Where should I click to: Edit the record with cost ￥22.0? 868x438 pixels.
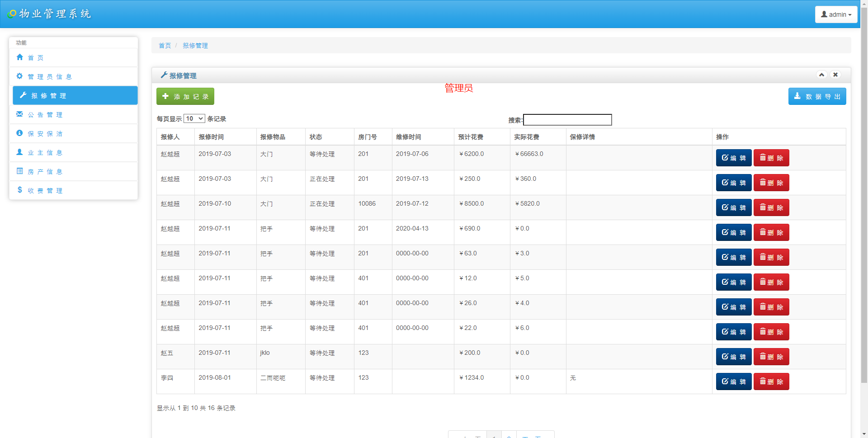734,332
